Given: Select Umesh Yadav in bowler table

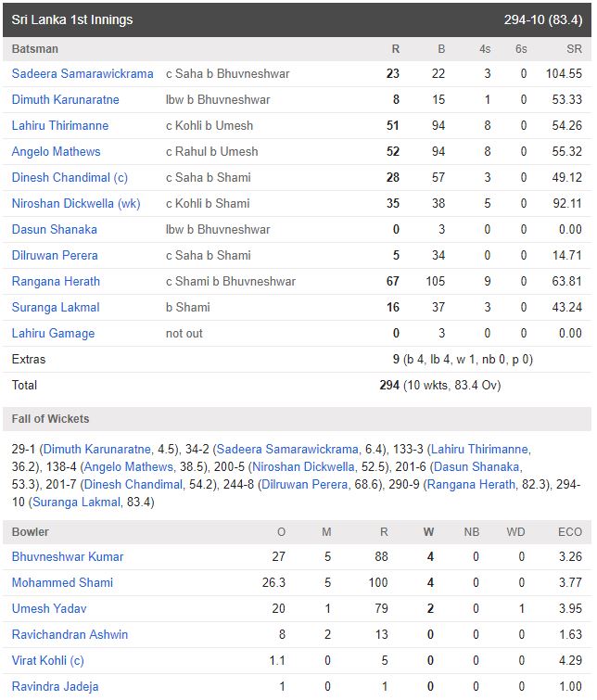Looking at the screenshot, I should coord(49,608).
